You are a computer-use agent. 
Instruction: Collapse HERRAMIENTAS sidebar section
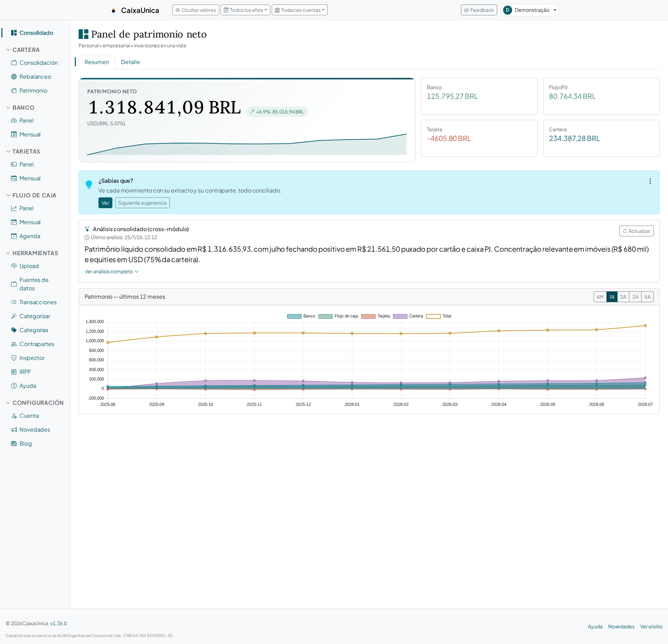click(32, 253)
